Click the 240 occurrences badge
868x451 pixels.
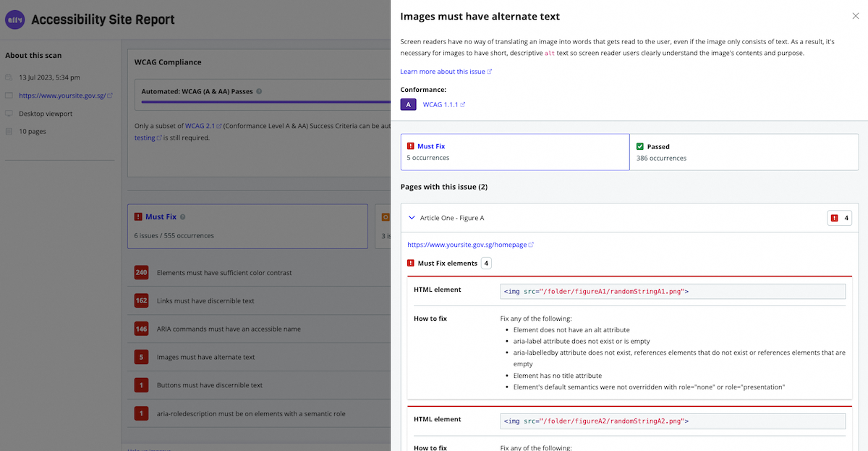click(x=141, y=273)
